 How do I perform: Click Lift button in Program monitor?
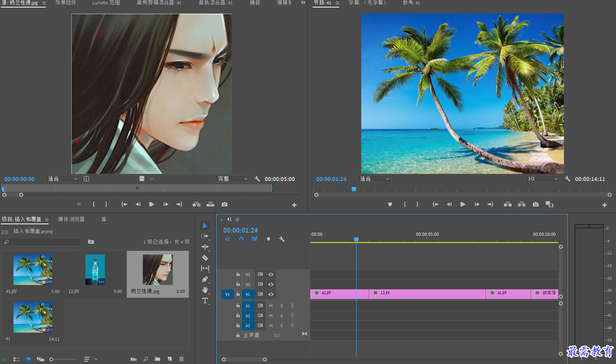click(x=508, y=204)
